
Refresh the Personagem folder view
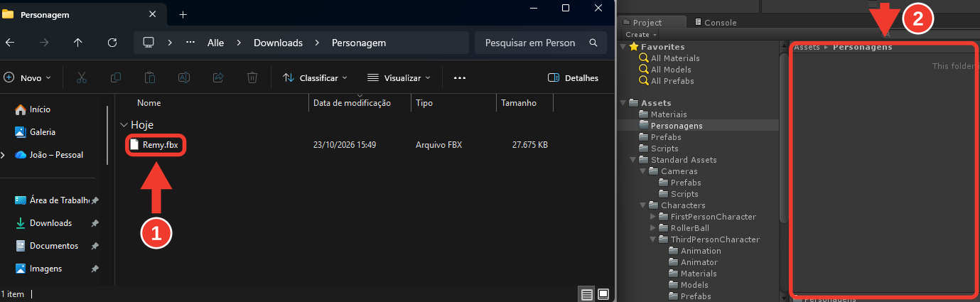pyautogui.click(x=112, y=43)
